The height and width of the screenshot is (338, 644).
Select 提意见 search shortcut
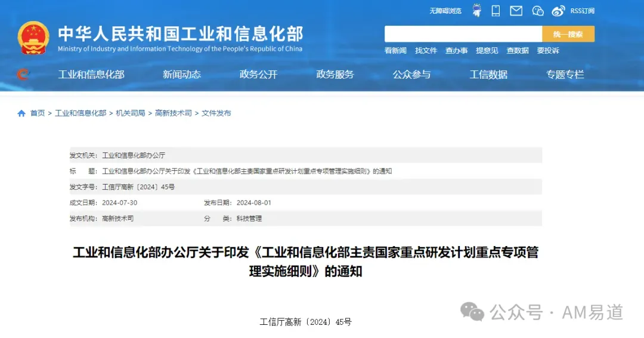tap(487, 51)
